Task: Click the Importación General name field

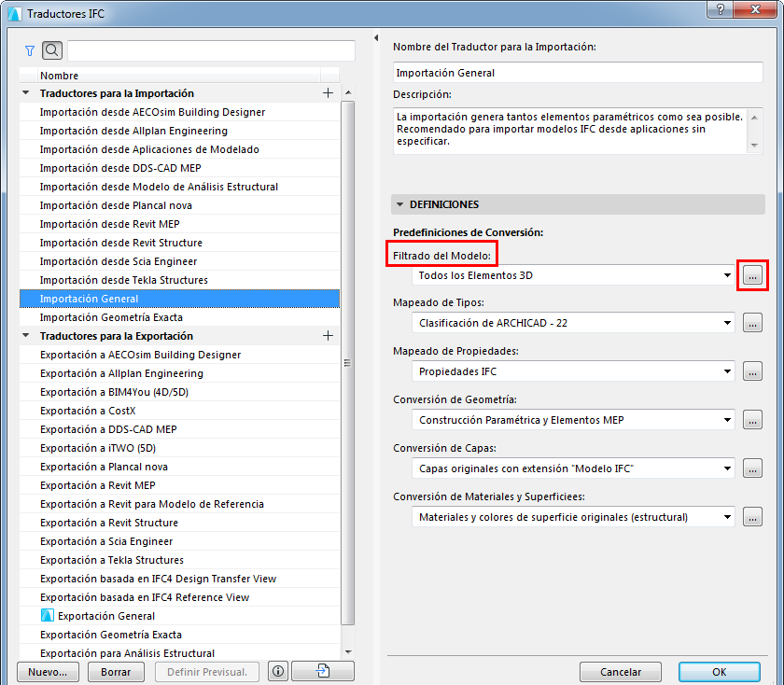Action: pos(578,73)
